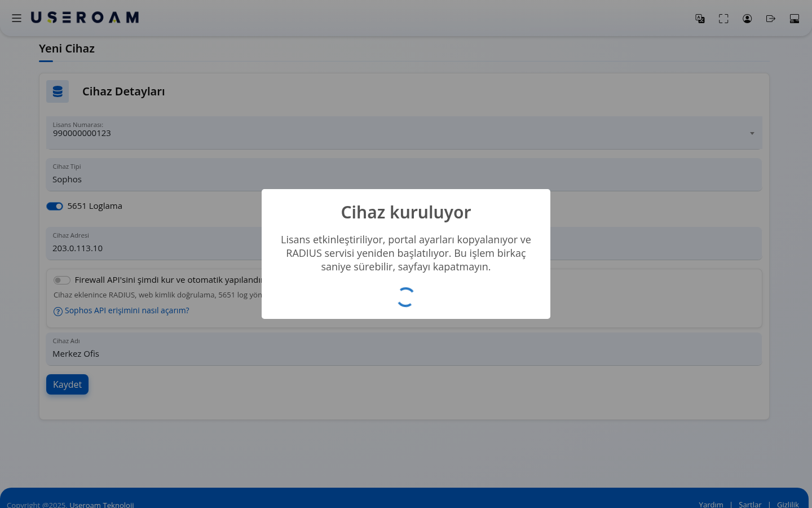Select the Yeni Cihaz tab heading
Image resolution: width=812 pixels, height=508 pixels.
pyautogui.click(x=67, y=49)
